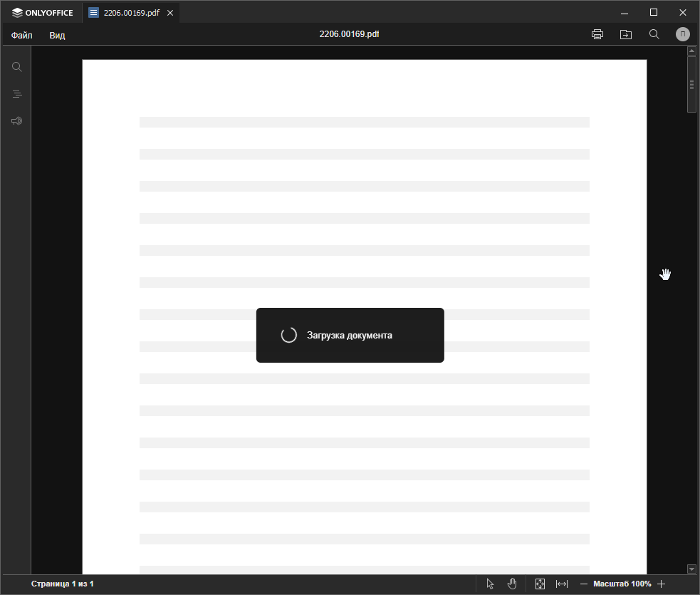Click the Масштаб 100% zoom value
Viewport: 700px width, 595px height.
pyautogui.click(x=622, y=584)
